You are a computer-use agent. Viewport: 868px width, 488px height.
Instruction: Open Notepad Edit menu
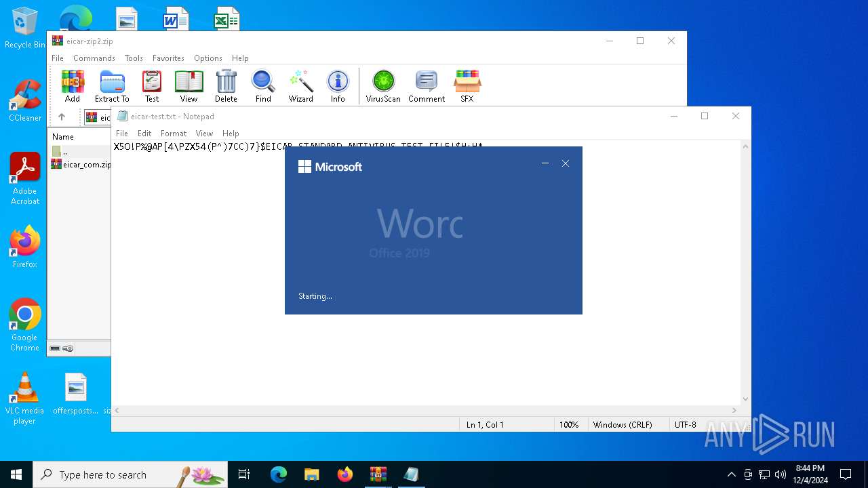pos(144,134)
